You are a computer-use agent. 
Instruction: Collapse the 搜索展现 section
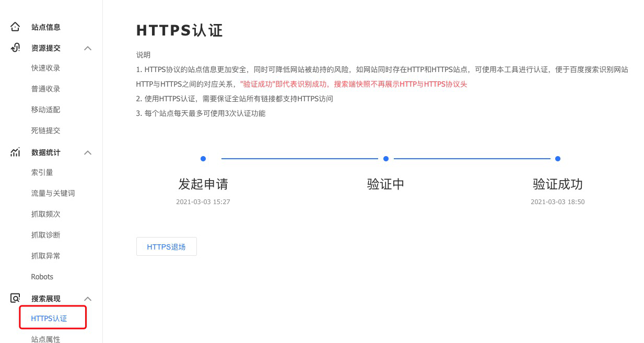click(x=88, y=298)
